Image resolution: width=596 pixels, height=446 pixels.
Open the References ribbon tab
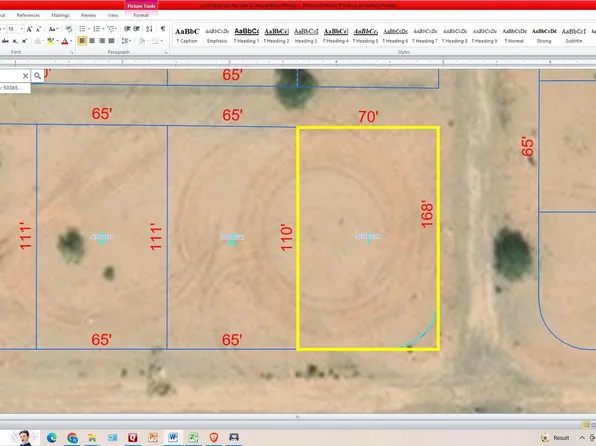pyautogui.click(x=28, y=15)
